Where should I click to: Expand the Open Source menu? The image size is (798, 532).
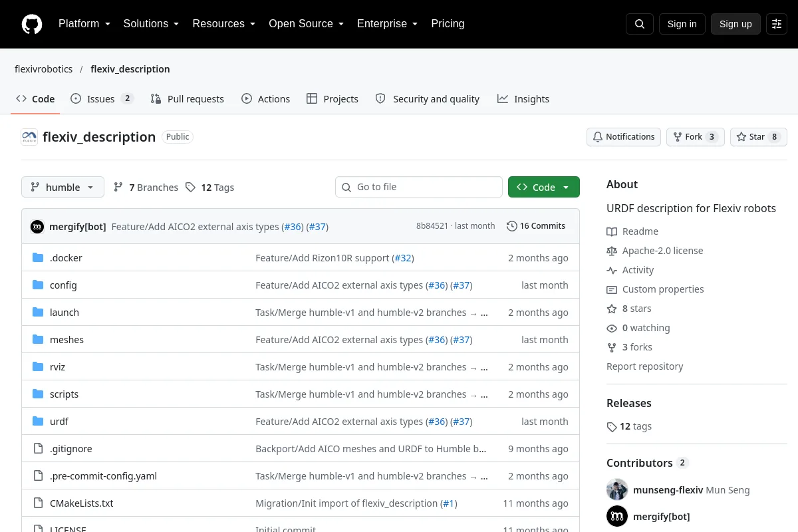306,24
